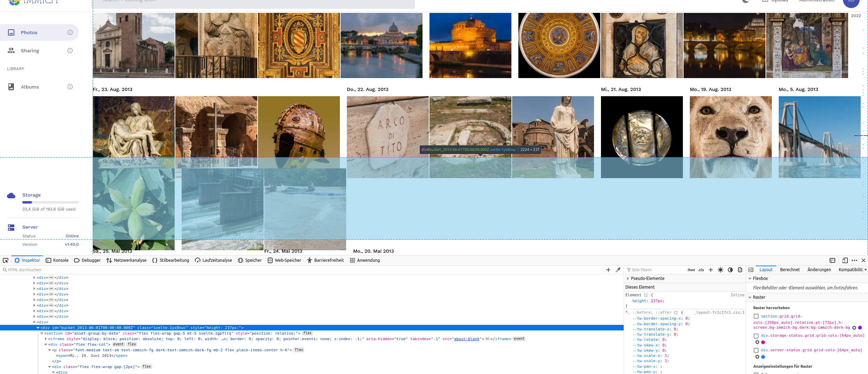Click event badge on iframe node

[x=519, y=339]
